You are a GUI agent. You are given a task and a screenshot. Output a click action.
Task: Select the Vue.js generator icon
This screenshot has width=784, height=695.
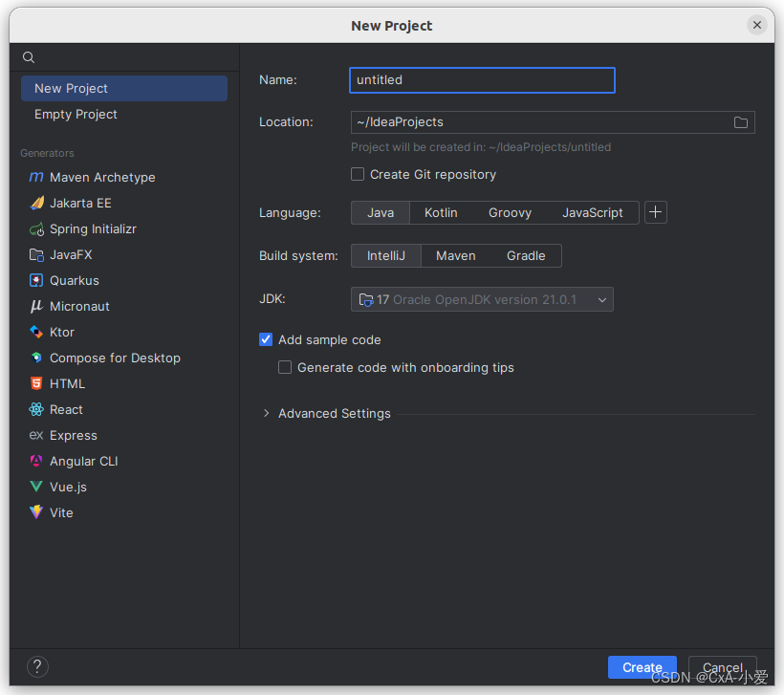36,487
